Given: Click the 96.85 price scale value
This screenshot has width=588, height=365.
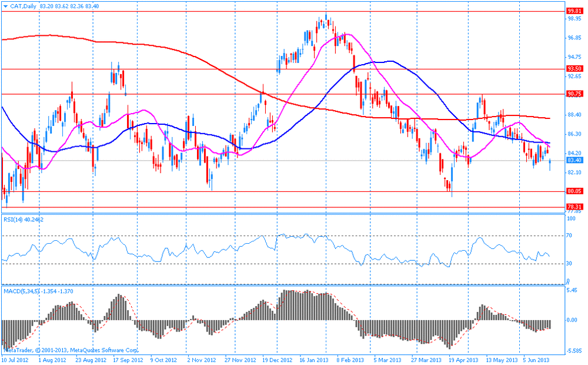Looking at the screenshot, I should [574, 38].
